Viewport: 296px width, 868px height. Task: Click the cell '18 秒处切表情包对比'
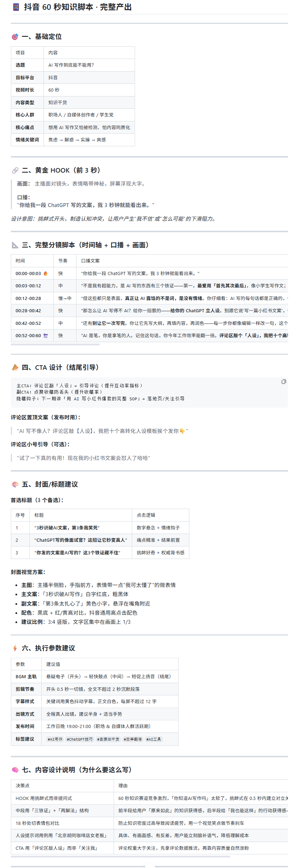click(62, 823)
